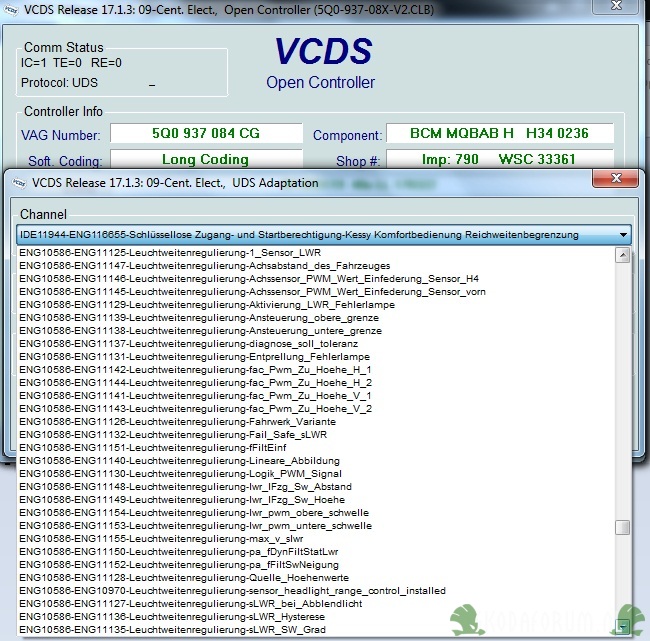The image size is (650, 641).
Task: Choose sensor_headlight_range_control_installed entry
Action: [x=232, y=591]
